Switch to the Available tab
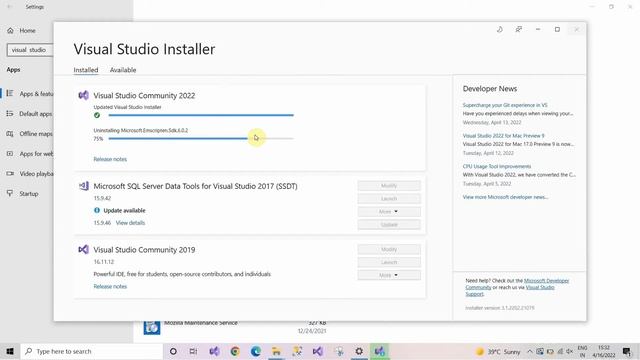The image size is (640, 360). [x=123, y=70]
